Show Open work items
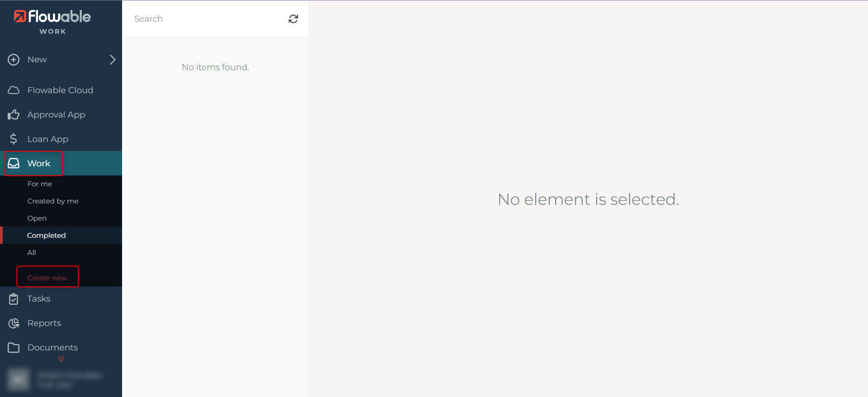The image size is (868, 397). pos(37,218)
